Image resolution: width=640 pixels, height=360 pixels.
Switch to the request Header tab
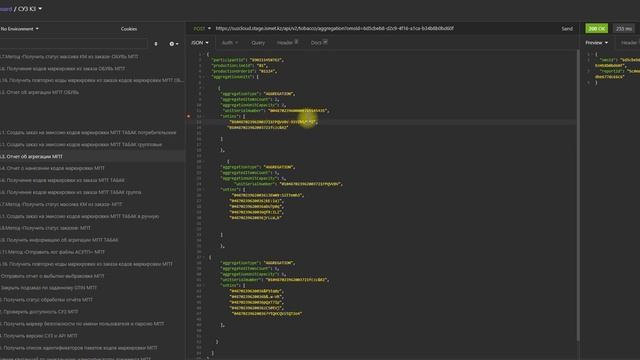click(287, 43)
